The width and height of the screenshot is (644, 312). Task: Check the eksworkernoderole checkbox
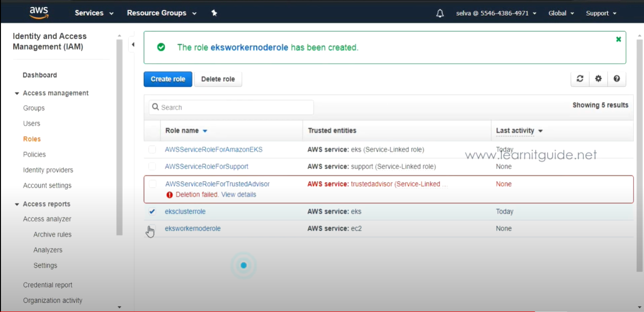click(x=152, y=228)
